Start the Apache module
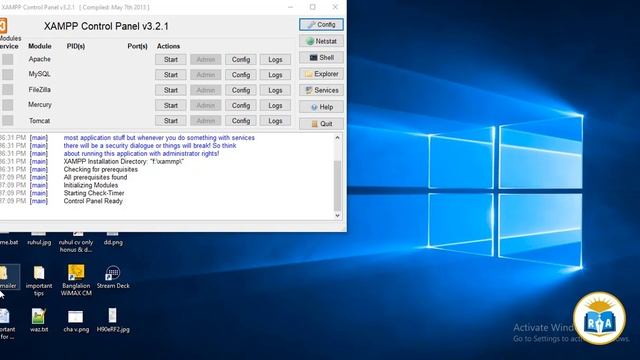The width and height of the screenshot is (640, 360). point(171,60)
